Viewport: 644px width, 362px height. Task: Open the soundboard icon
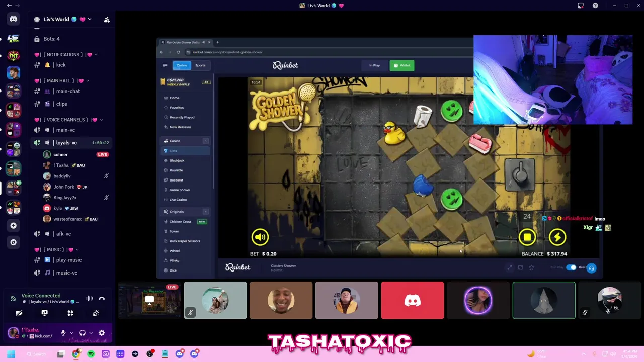(x=96, y=313)
